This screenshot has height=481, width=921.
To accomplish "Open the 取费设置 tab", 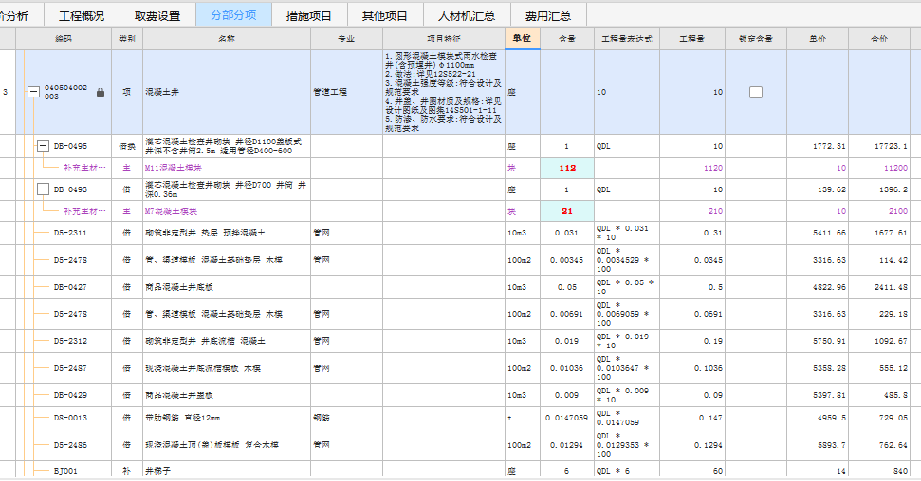I will 157,16.
